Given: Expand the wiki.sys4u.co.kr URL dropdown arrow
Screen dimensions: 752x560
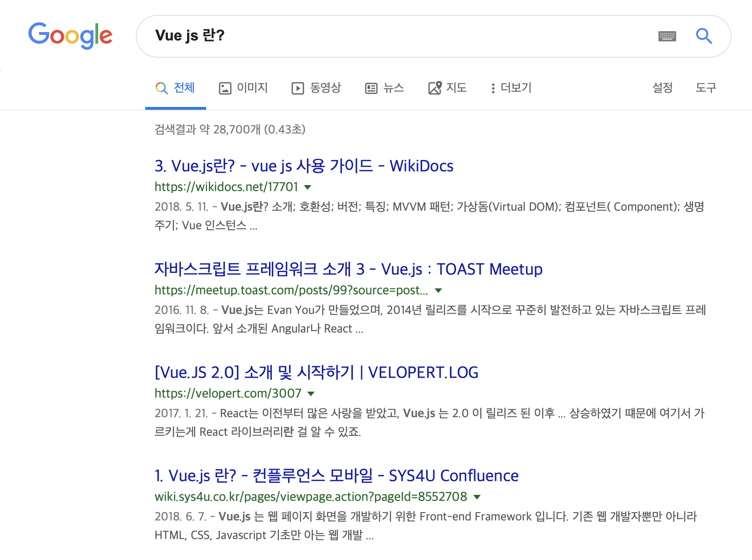Looking at the screenshot, I should (477, 497).
